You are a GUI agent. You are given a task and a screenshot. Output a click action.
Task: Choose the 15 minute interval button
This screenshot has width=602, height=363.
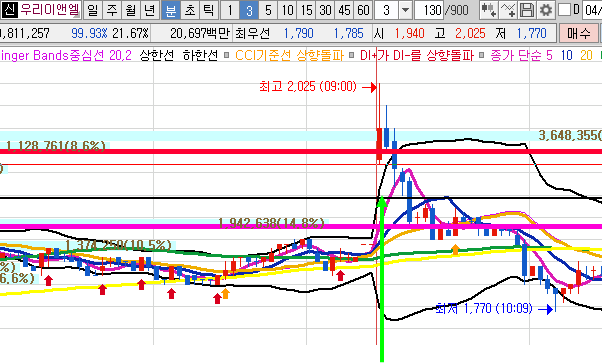click(x=306, y=10)
